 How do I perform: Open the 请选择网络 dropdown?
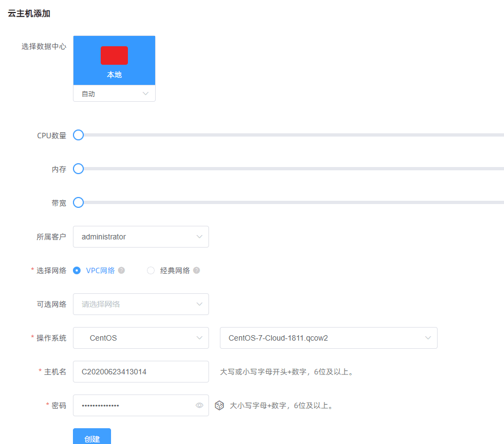141,304
